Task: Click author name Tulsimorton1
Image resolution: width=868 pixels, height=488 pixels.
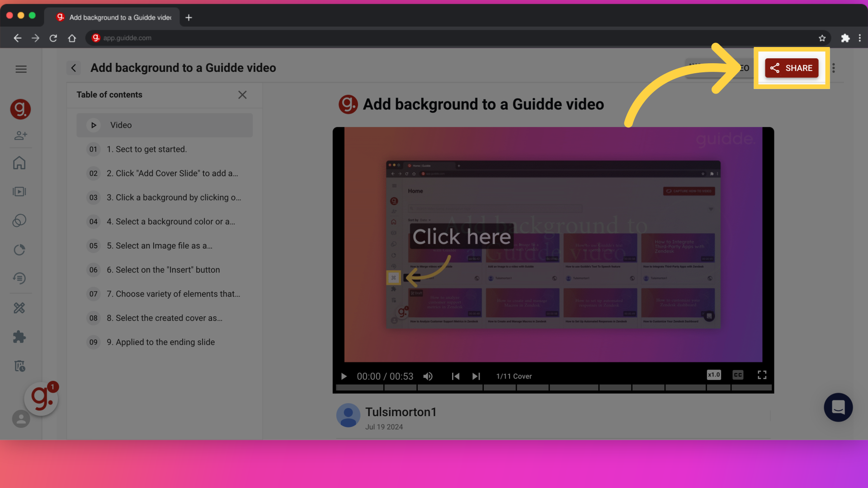Action: 401,412
